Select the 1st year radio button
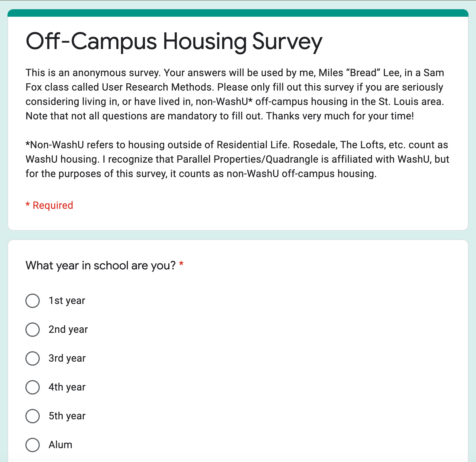Screen dimensions: 476x462 tap(33, 301)
